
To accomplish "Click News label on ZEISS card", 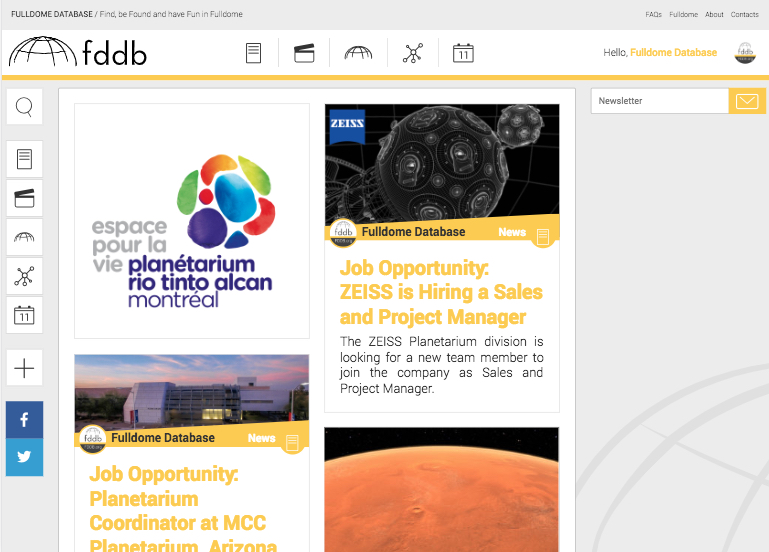I will [x=512, y=232].
